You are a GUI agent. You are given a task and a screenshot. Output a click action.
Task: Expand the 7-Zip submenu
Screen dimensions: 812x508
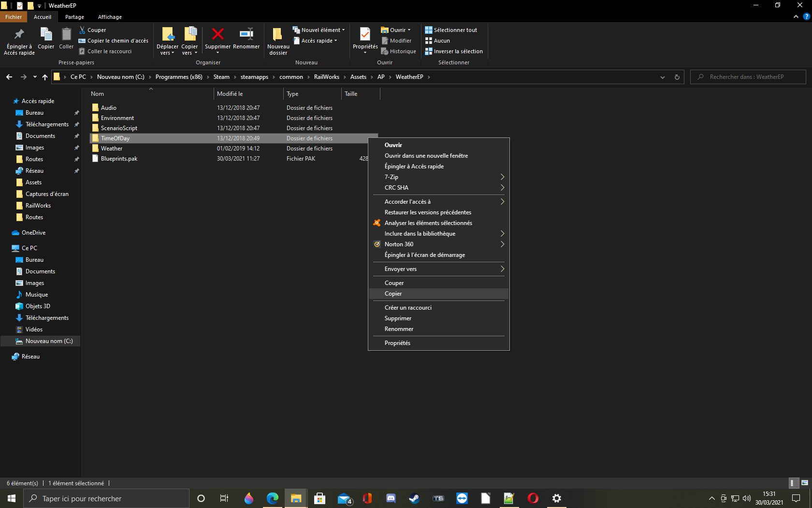pos(438,177)
